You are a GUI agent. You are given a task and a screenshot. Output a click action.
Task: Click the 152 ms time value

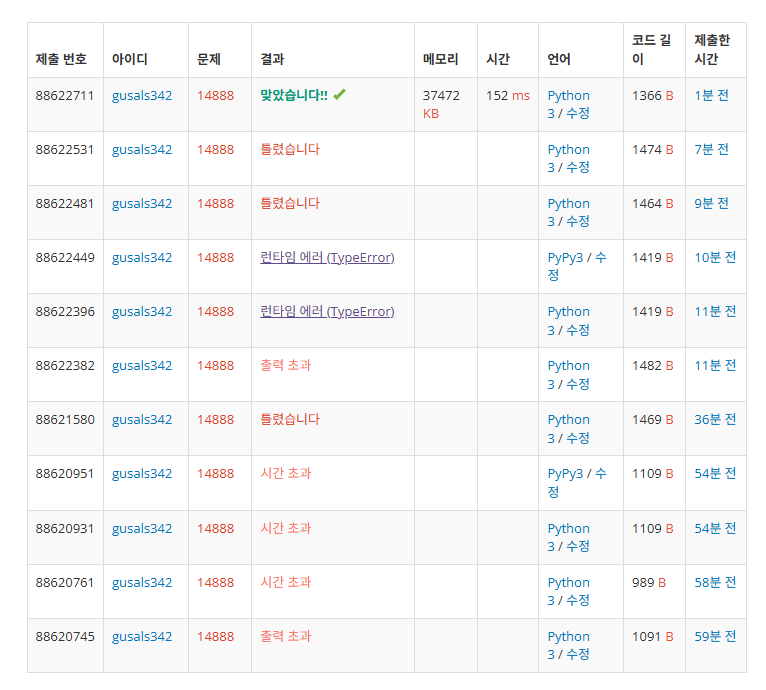[x=508, y=95]
